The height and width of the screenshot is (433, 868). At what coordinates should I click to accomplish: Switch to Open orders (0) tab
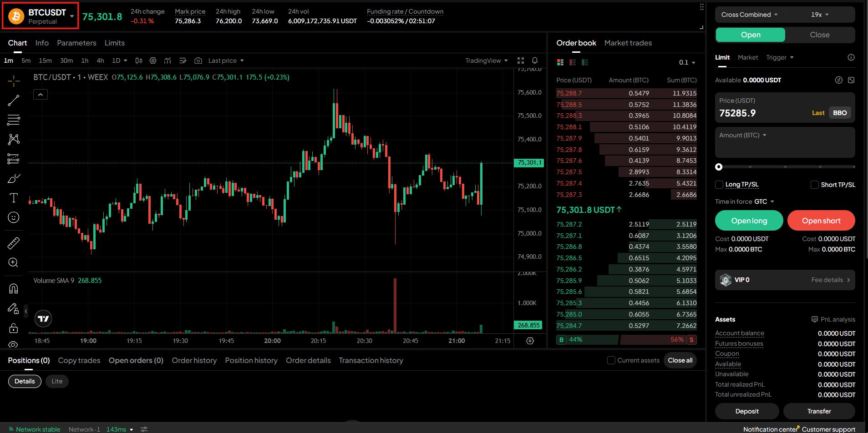[136, 360]
